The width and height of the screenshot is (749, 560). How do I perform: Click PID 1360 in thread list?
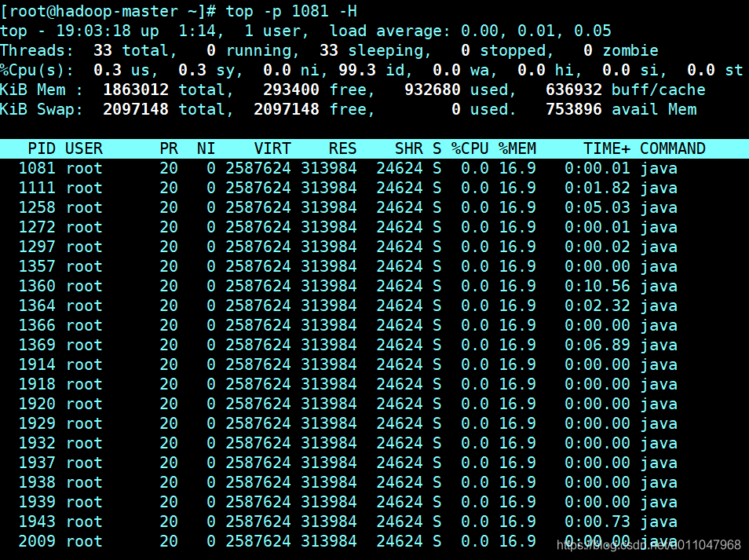coord(37,286)
